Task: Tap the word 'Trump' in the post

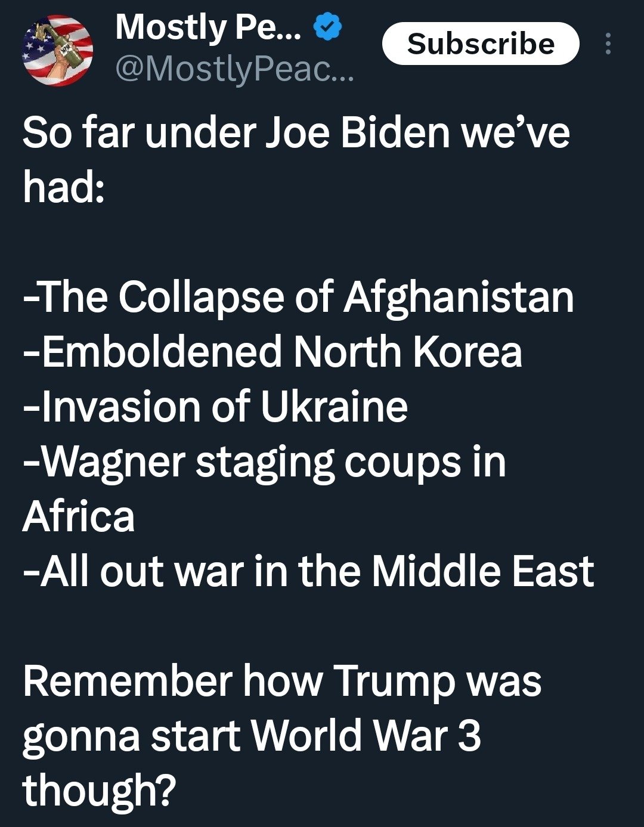Action: pos(395,682)
